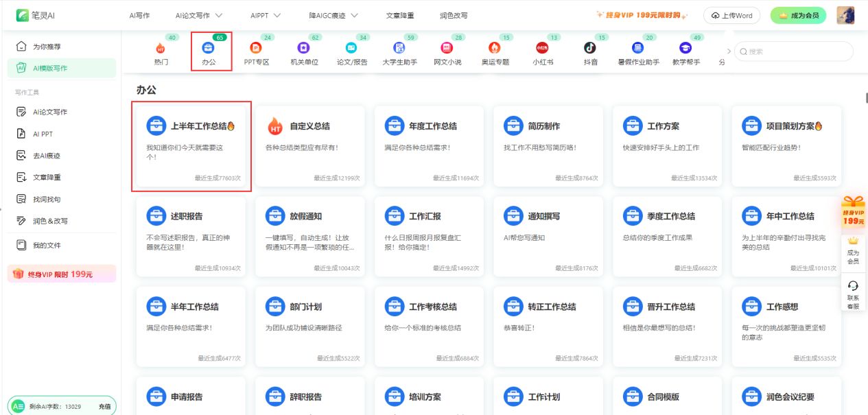
Task: Select the PPT专区 category icon
Action: coord(256,48)
